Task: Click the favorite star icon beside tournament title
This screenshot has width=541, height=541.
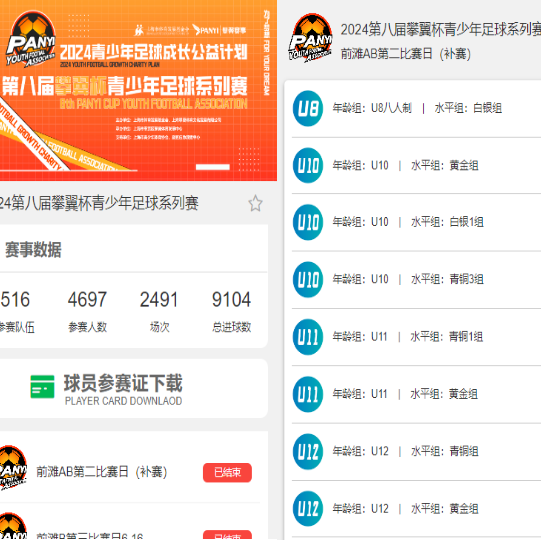Action: click(x=255, y=203)
